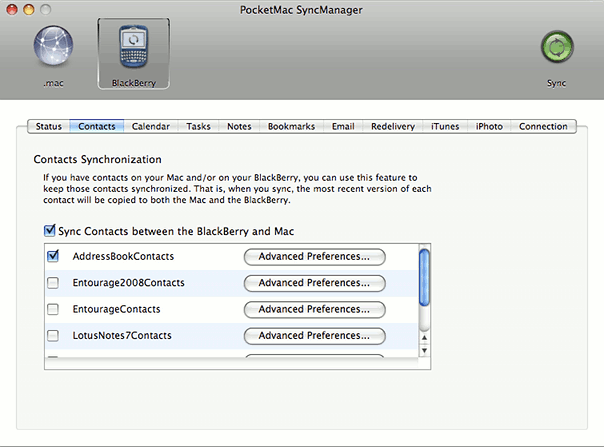
Task: Open the Tasks tab
Action: click(x=198, y=126)
